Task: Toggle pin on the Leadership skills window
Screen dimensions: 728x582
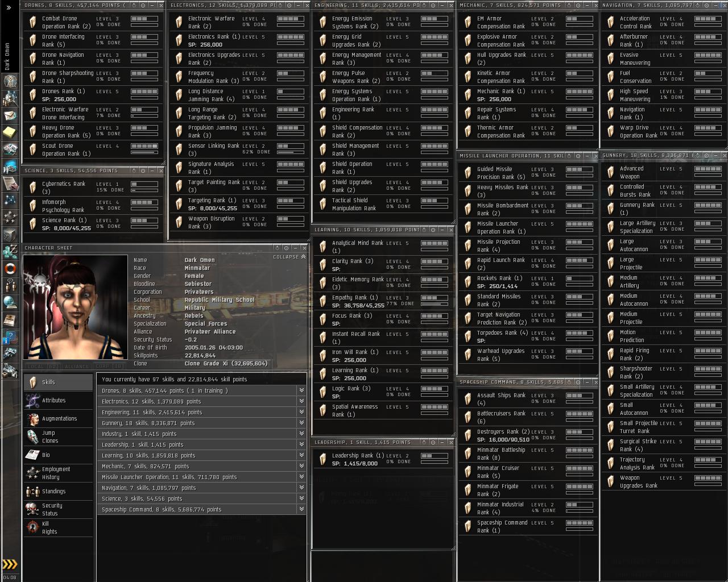Action: [433, 442]
